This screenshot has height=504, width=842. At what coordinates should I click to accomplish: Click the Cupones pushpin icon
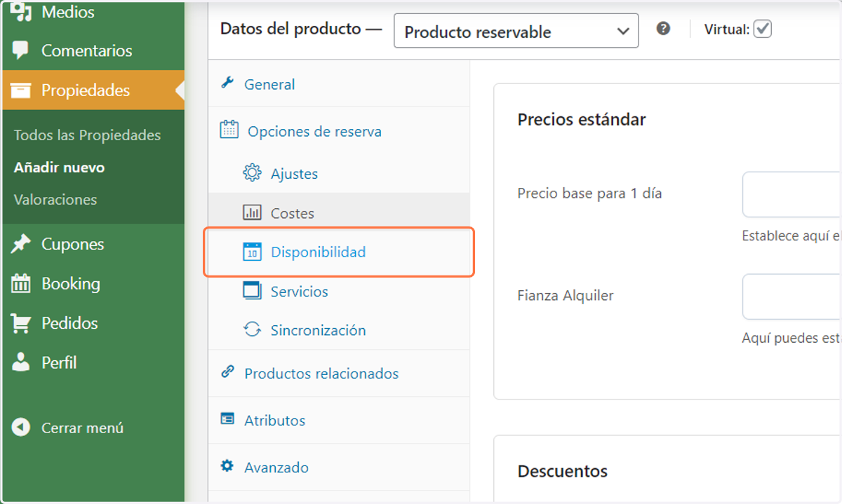point(21,244)
